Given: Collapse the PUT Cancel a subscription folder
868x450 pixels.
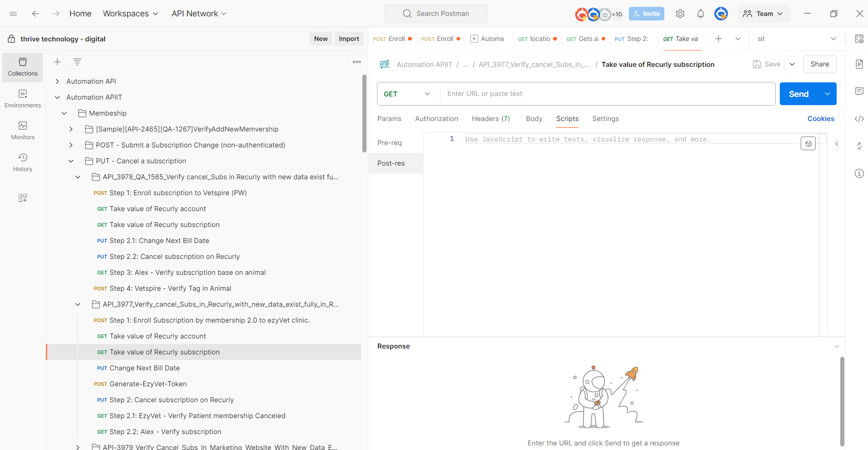Looking at the screenshot, I should point(71,161).
